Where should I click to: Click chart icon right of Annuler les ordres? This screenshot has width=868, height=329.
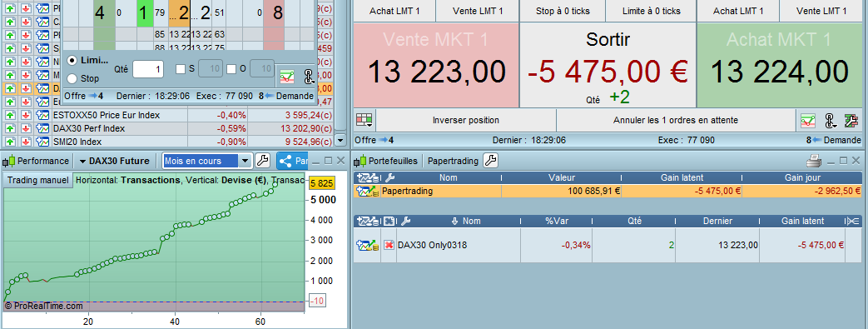(808, 120)
